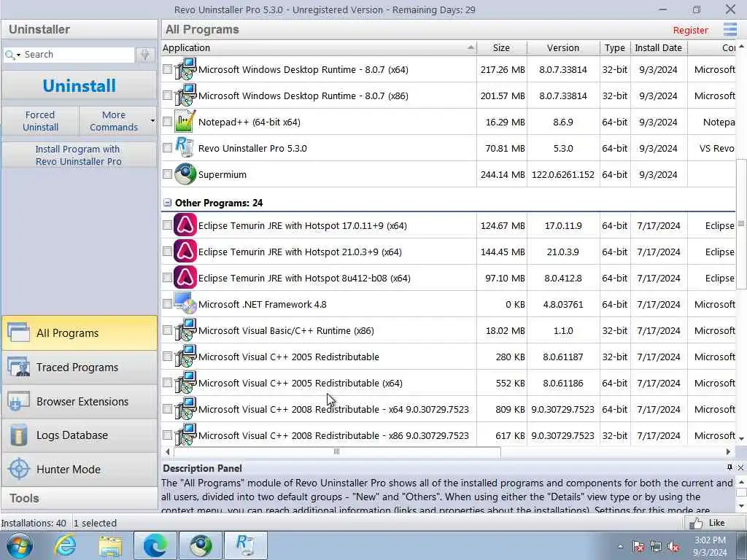
Task: Click the Forced Uninstall button
Action: pyautogui.click(x=41, y=121)
